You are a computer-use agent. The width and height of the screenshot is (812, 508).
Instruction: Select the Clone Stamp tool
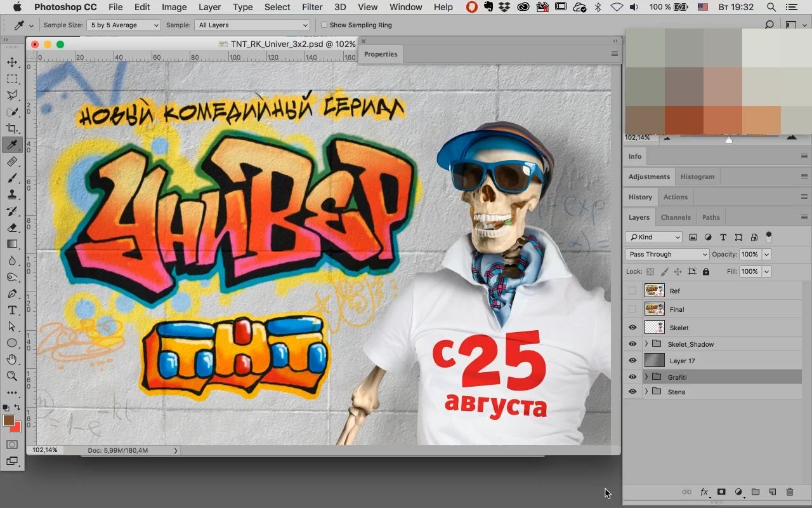(12, 194)
